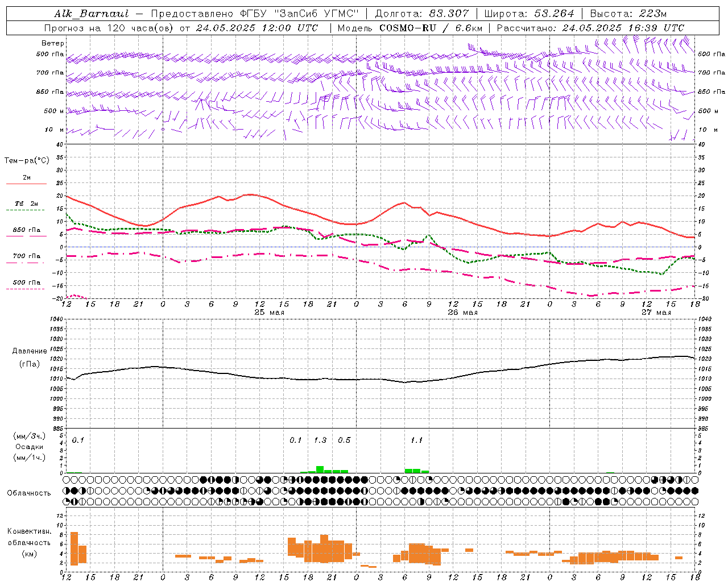Click the red line under the "2м" legend
728x582 pixels.
(26, 184)
